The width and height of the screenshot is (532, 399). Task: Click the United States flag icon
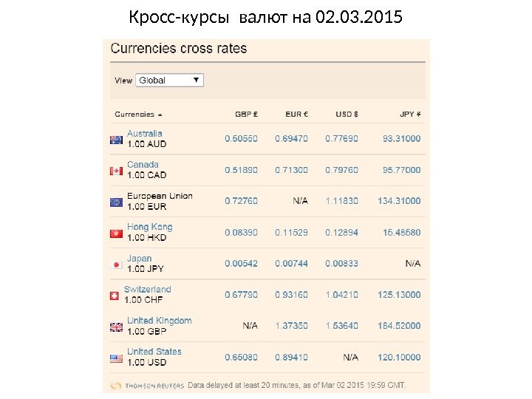pyautogui.click(x=116, y=358)
